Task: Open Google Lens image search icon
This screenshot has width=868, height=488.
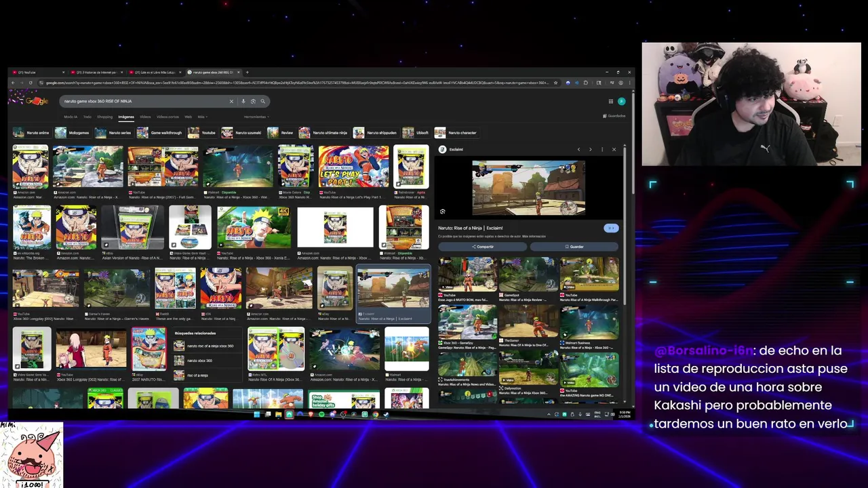Action: pos(253,101)
